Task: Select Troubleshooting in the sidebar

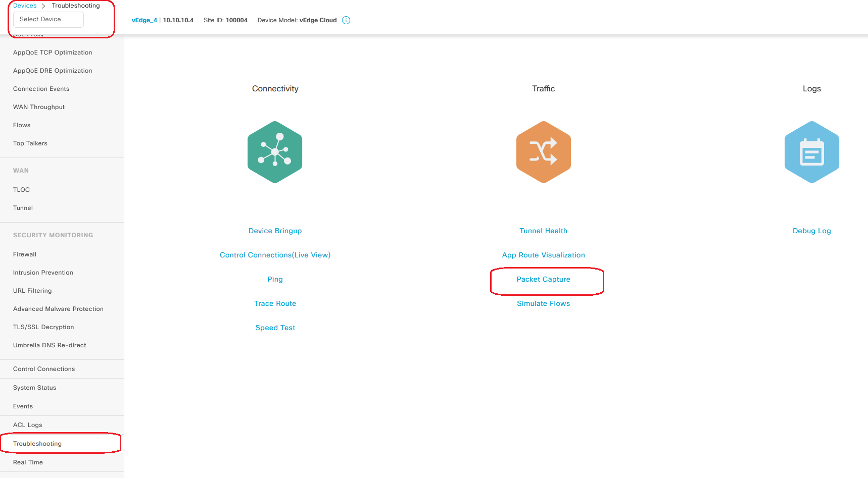Action: [x=37, y=444]
